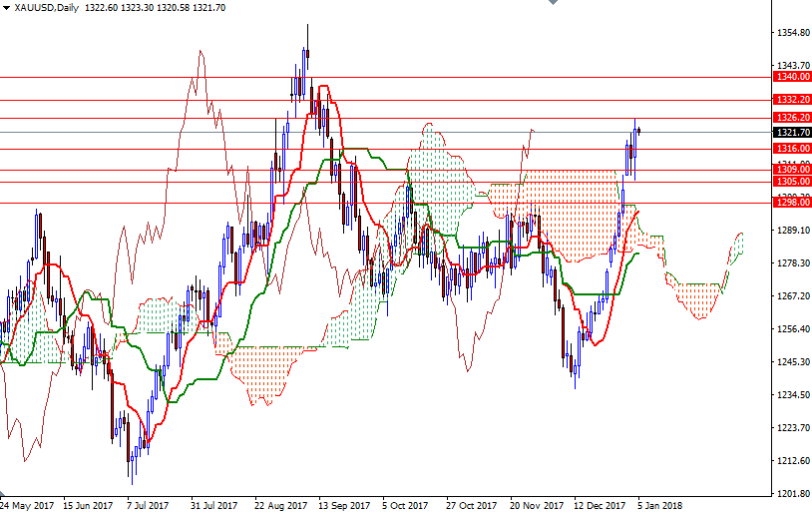812x513 pixels.
Task: Click the XAUUSD,Daily chart title
Action: (49, 8)
